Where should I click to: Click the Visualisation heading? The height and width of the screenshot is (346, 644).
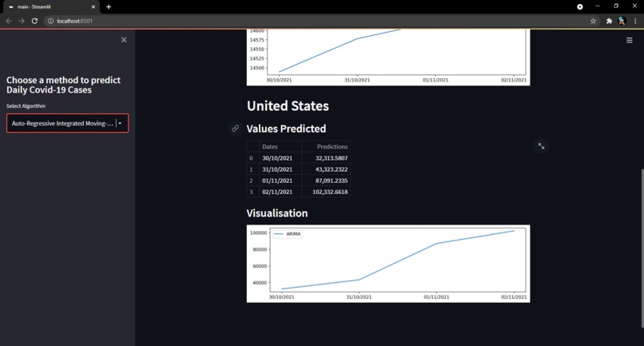(276, 213)
